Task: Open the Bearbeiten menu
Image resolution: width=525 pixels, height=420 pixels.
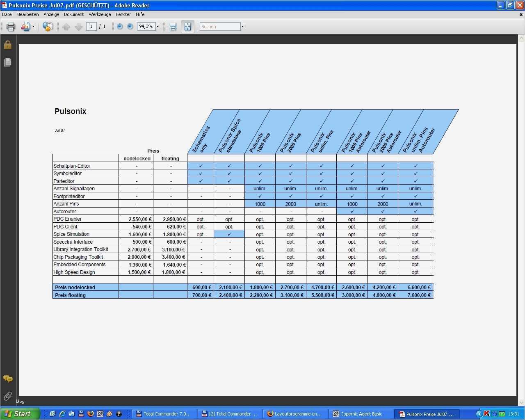Action: (28, 14)
